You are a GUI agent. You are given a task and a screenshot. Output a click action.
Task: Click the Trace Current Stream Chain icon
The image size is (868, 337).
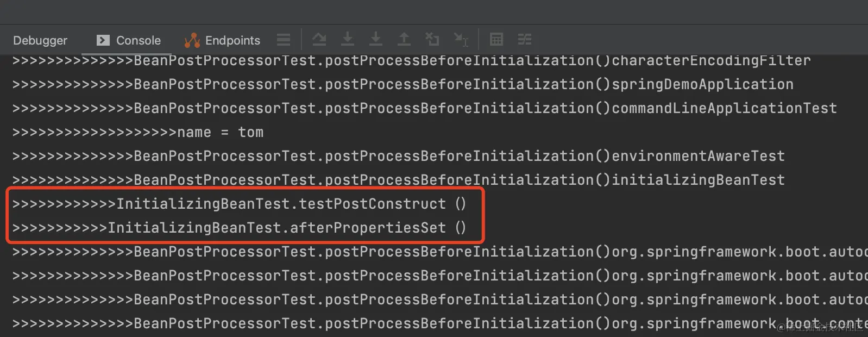(525, 39)
